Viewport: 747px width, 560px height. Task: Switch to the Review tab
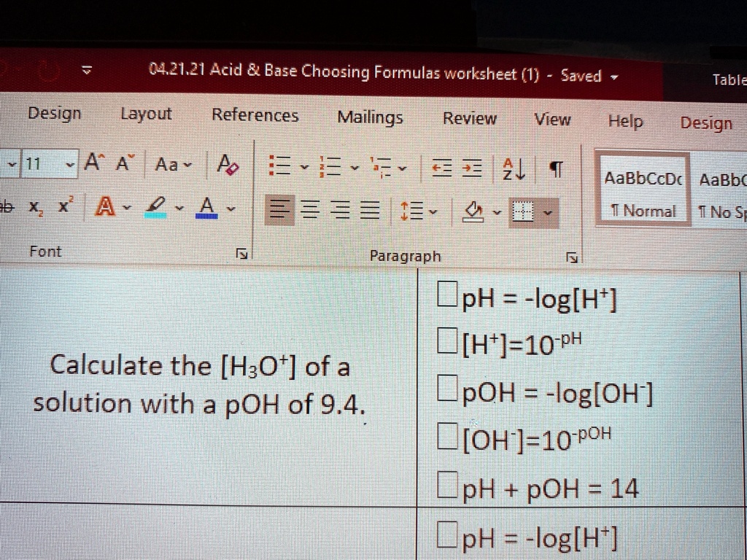pos(470,118)
